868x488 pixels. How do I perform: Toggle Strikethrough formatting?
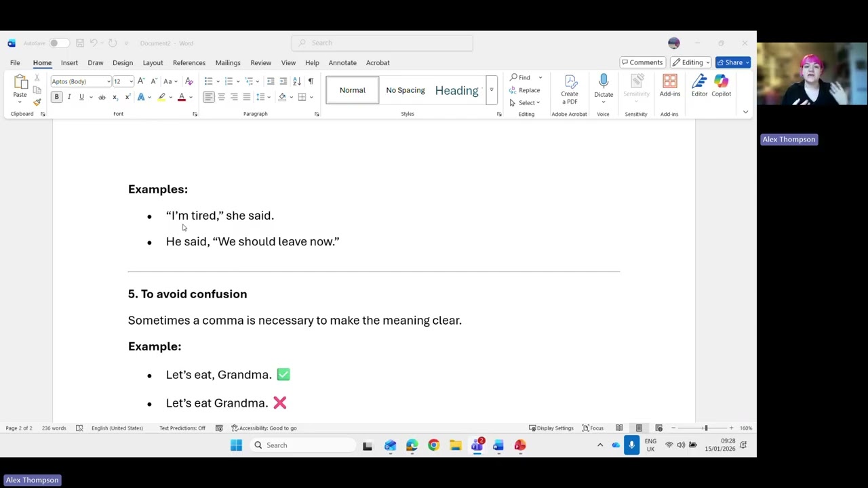click(102, 97)
